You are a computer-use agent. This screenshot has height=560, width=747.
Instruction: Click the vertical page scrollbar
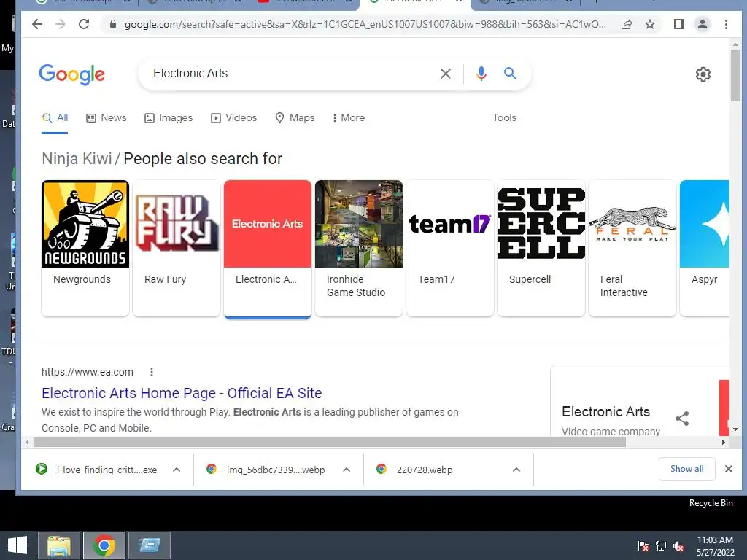735,76
